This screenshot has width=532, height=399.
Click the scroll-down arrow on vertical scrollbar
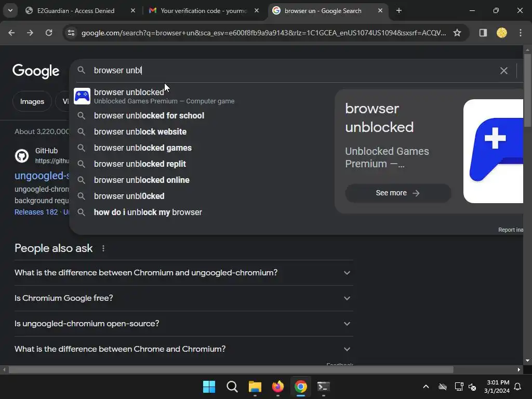527,361
